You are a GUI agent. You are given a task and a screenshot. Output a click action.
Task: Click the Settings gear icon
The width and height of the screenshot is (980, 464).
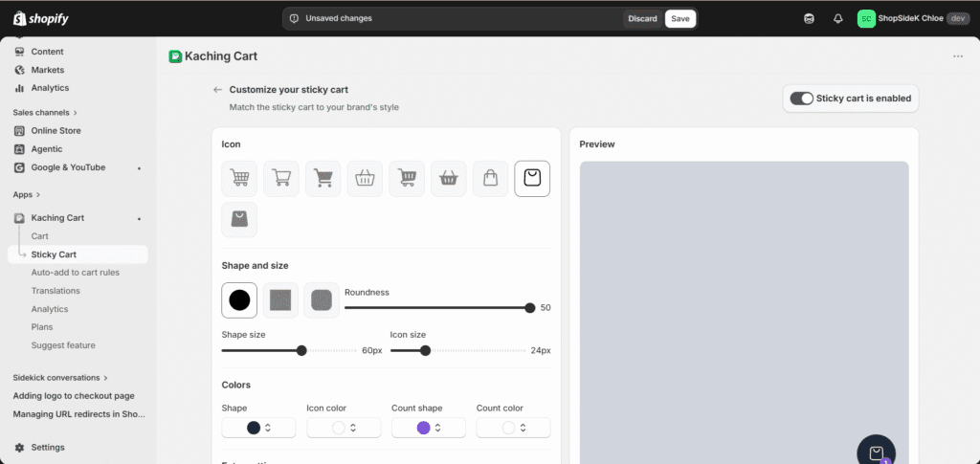point(19,447)
